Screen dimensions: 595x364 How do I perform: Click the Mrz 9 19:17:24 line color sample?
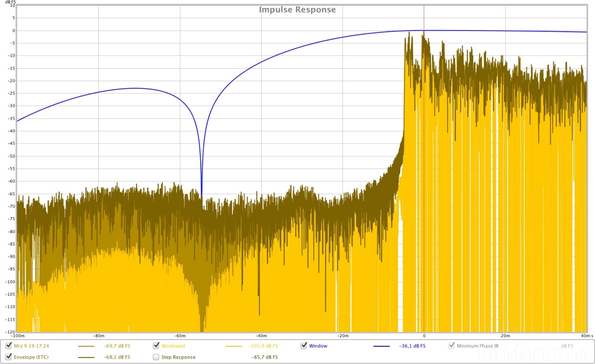pyautogui.click(x=86, y=346)
